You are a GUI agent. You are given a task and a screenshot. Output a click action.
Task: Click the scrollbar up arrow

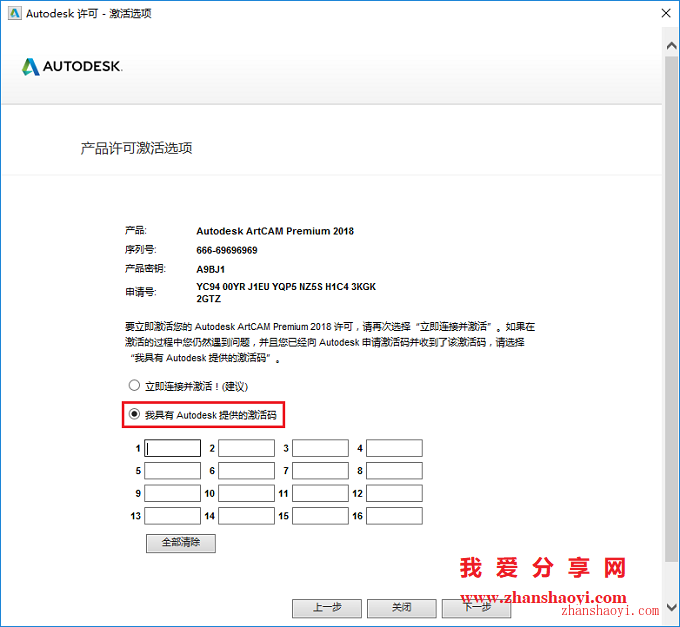tap(671, 46)
